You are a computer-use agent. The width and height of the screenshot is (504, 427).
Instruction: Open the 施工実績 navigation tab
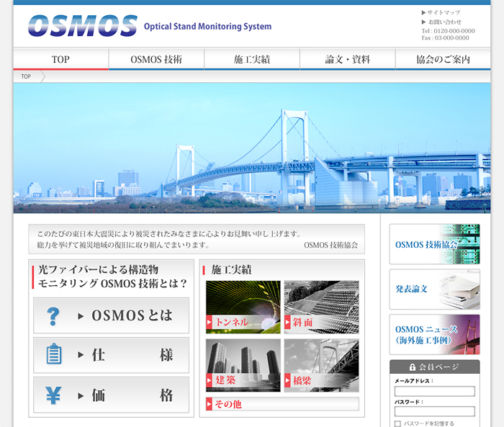click(252, 59)
